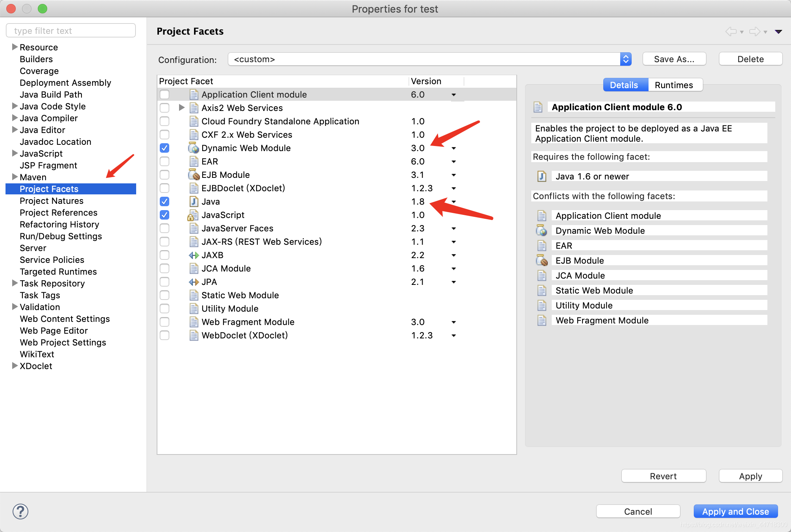This screenshot has height=532, width=791.
Task: Open the Java version dropdown arrow
Action: [x=454, y=202]
